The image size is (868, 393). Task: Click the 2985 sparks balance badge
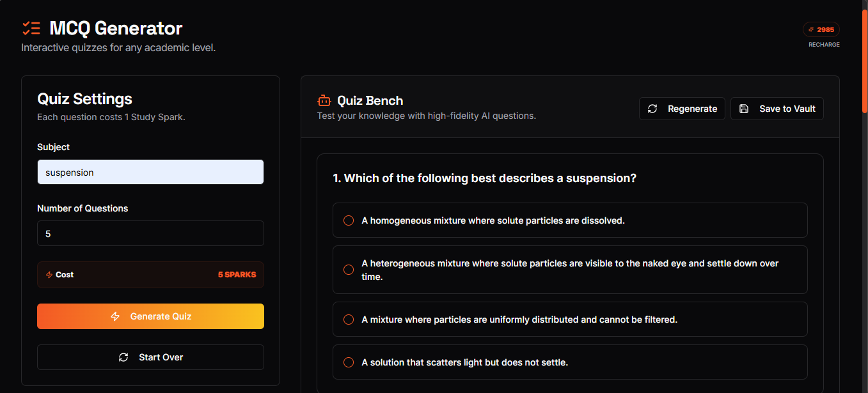tap(821, 29)
